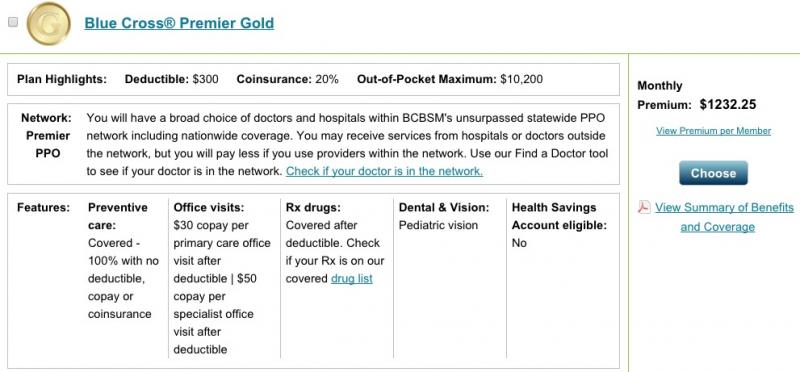Open the covered drug list link
Viewport: 800px width, 372px height.
point(352,279)
